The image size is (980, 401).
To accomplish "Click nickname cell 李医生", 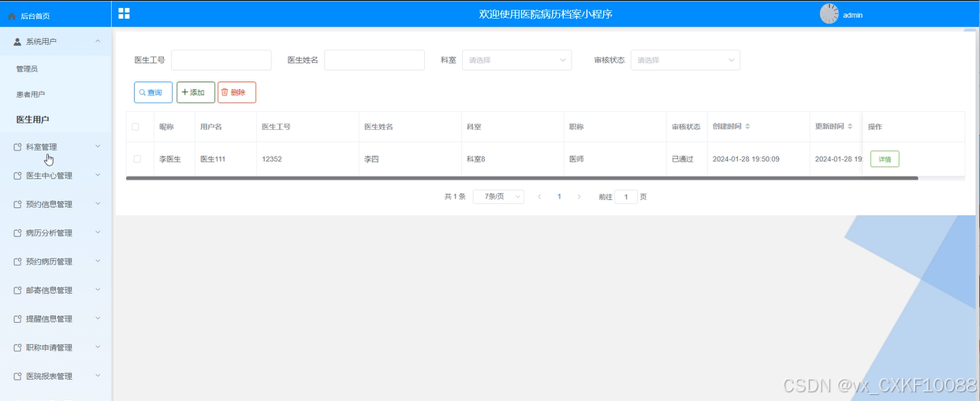I will [170, 159].
